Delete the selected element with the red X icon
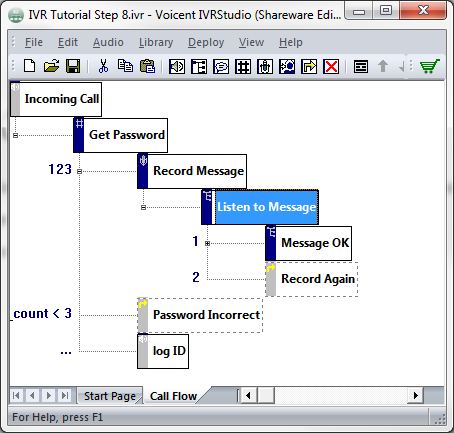 (331, 66)
